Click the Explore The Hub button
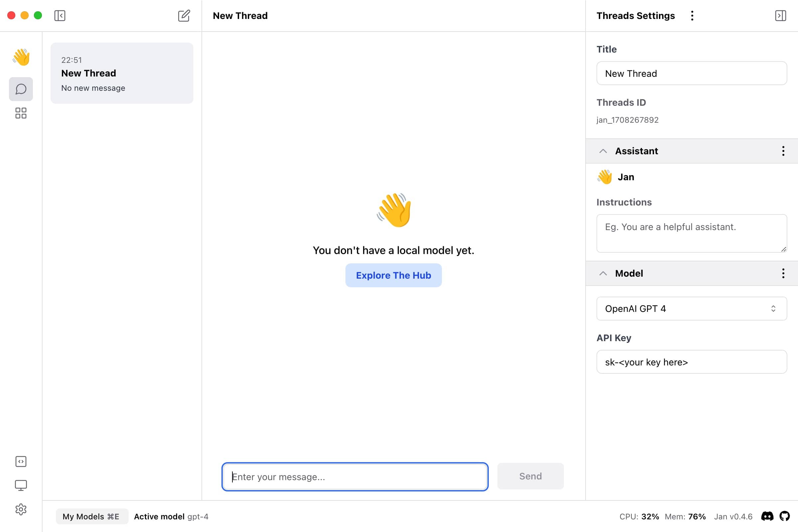The height and width of the screenshot is (532, 798). 394,276
